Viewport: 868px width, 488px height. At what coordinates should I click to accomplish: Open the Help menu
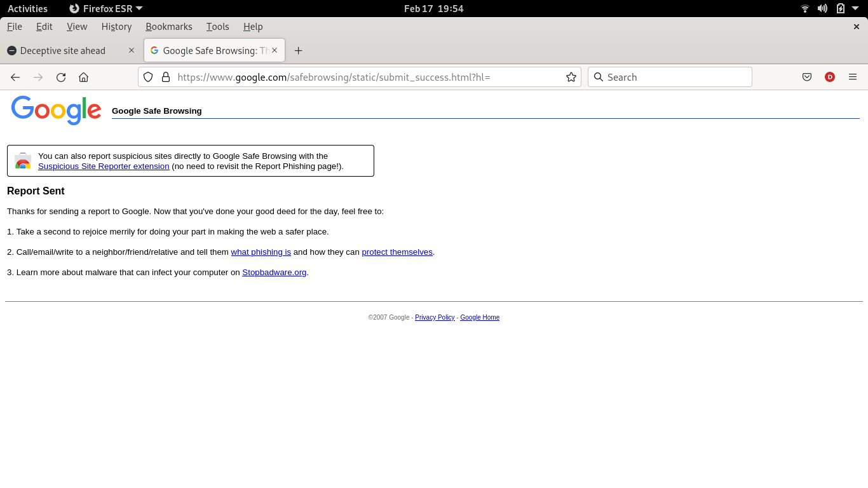click(253, 27)
